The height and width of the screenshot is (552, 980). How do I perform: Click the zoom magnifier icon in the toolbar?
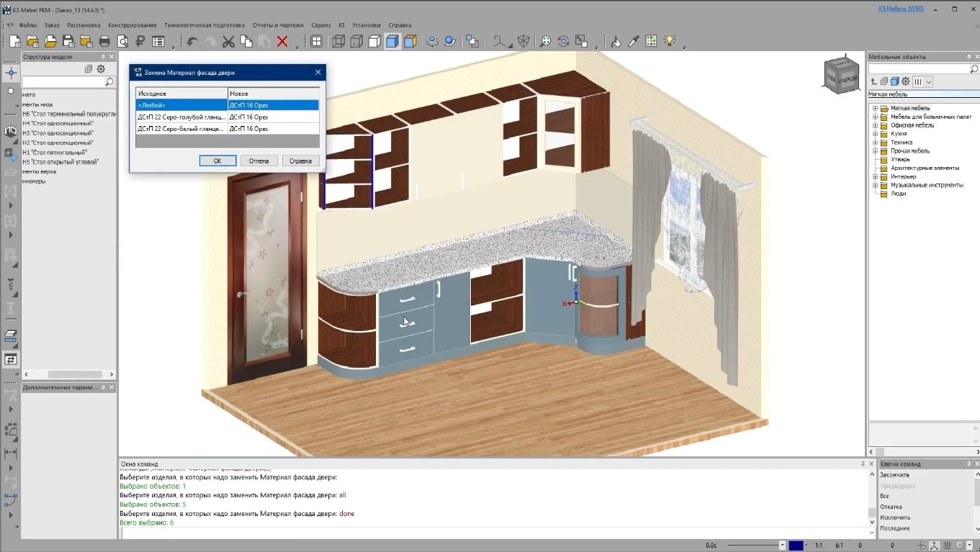[546, 42]
